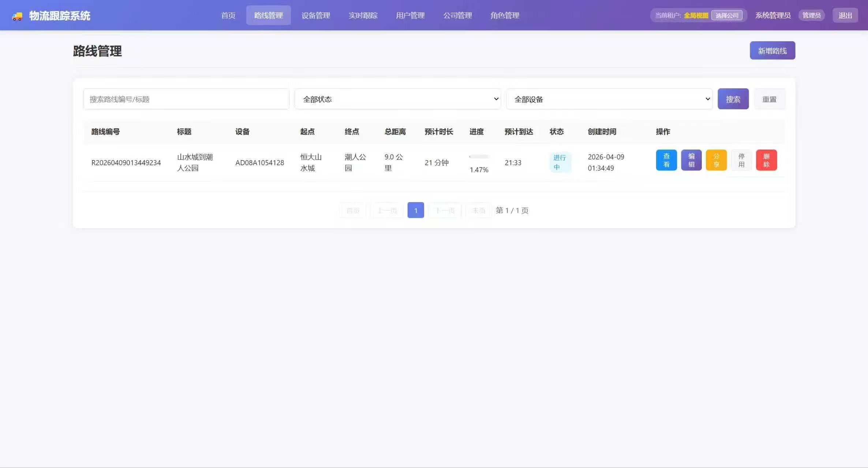This screenshot has width=868, height=468.
Task: Open the 全部状态 status dropdown
Action: click(397, 99)
